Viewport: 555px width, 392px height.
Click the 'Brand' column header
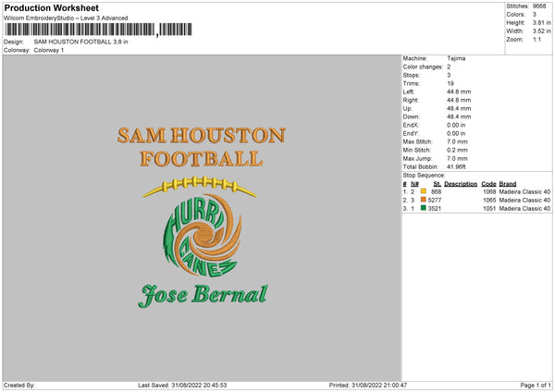[x=508, y=184]
